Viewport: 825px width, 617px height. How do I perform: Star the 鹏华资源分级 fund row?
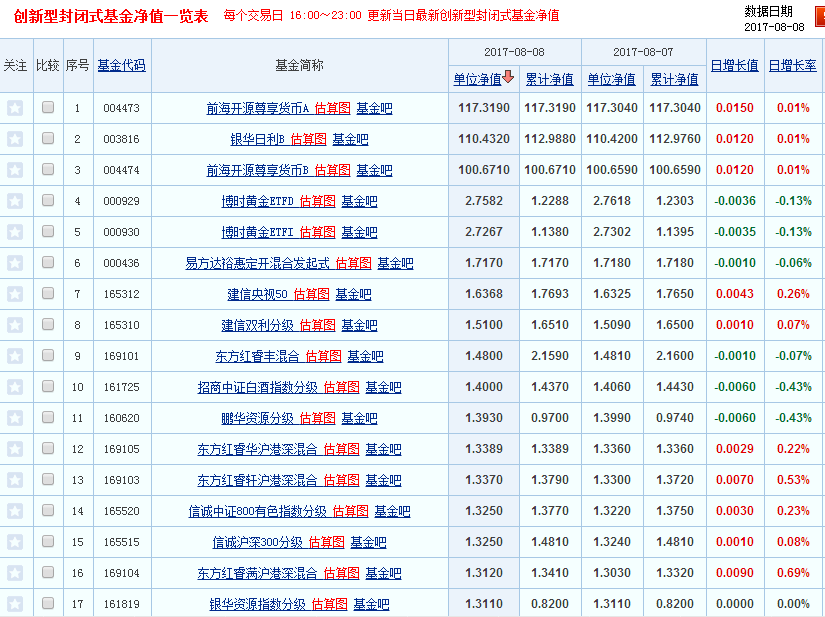(15, 418)
